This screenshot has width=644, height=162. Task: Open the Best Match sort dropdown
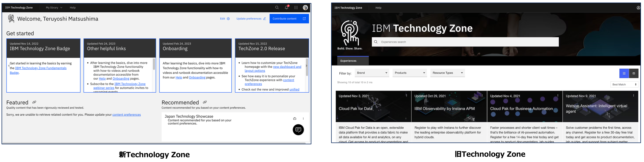click(x=624, y=85)
